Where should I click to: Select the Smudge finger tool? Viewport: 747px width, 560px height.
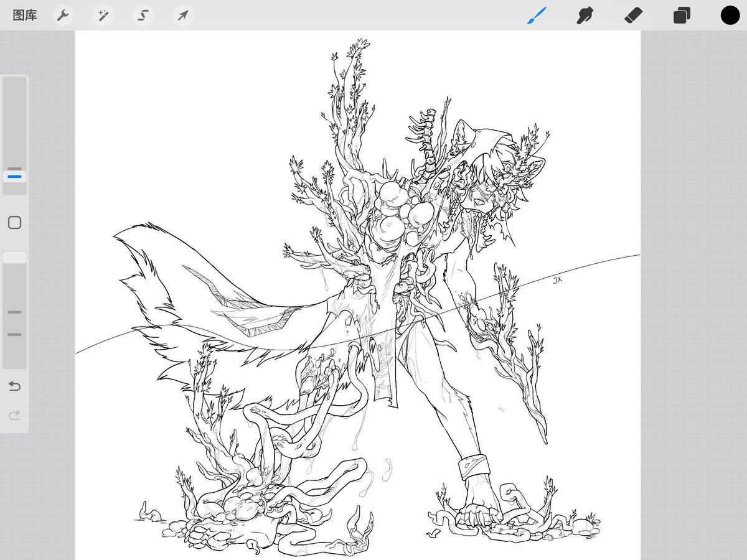[x=585, y=15]
